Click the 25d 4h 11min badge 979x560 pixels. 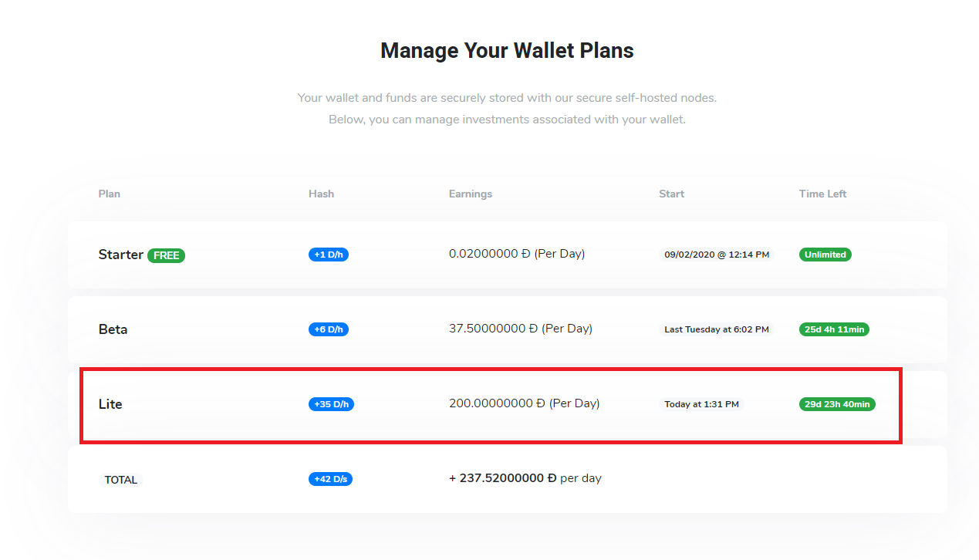click(x=834, y=329)
